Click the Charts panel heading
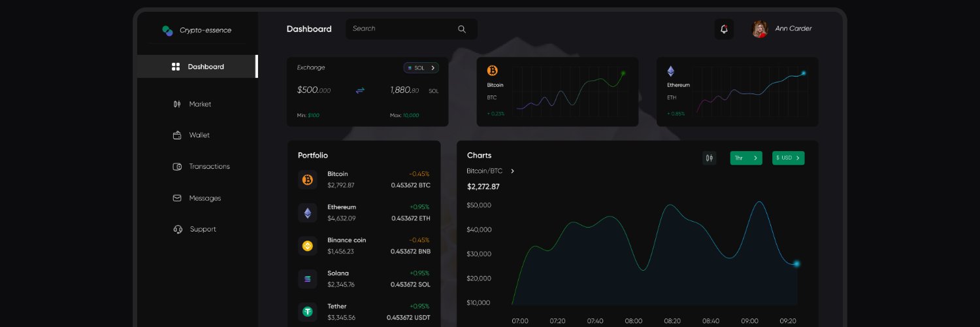This screenshot has width=980, height=327. tap(480, 156)
